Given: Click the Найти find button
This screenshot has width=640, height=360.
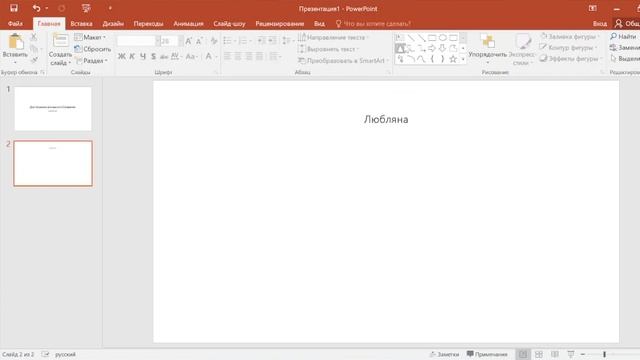Looking at the screenshot, I should (x=623, y=37).
